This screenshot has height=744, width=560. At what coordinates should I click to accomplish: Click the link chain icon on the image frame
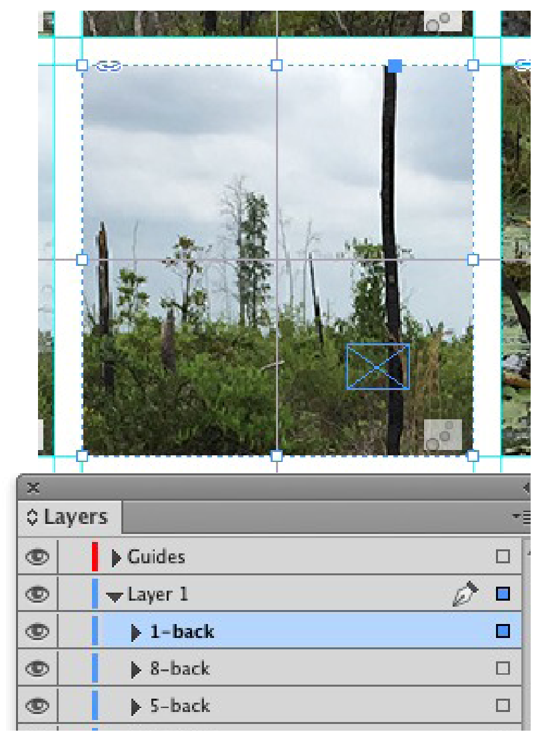click(x=108, y=66)
